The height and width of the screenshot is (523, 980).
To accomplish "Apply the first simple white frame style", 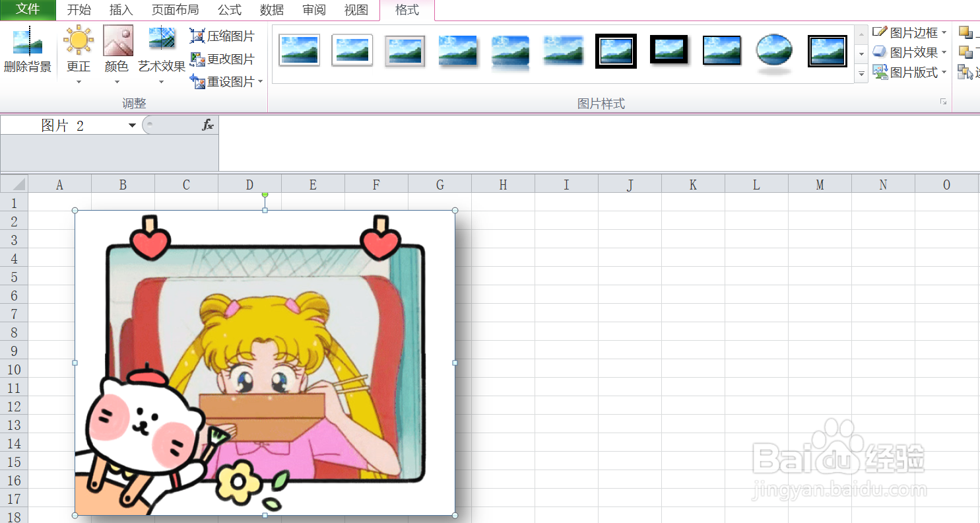I will click(299, 50).
